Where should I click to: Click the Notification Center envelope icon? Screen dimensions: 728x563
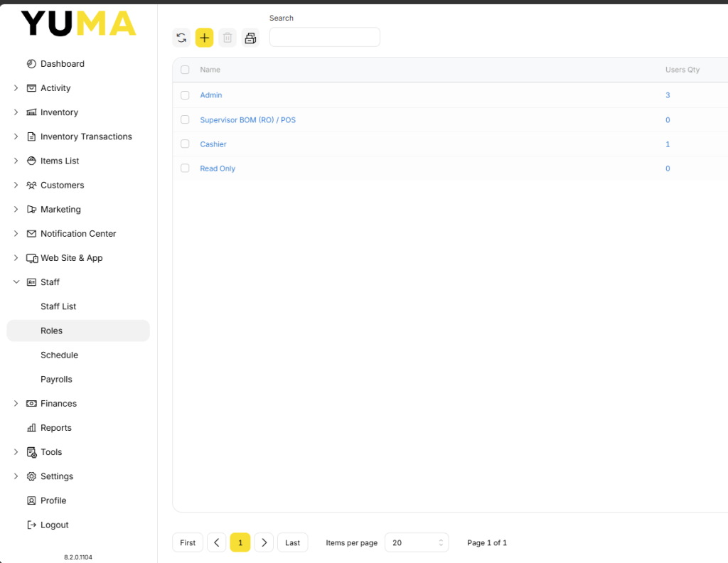pos(31,233)
